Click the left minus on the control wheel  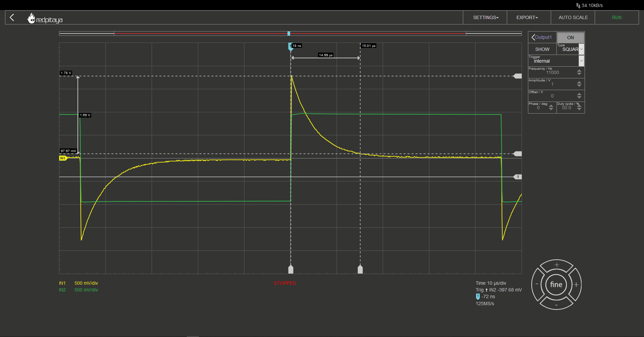pyautogui.click(x=537, y=284)
